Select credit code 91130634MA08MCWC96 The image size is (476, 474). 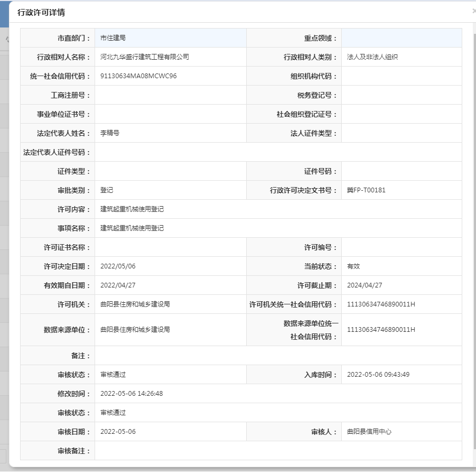click(x=138, y=76)
